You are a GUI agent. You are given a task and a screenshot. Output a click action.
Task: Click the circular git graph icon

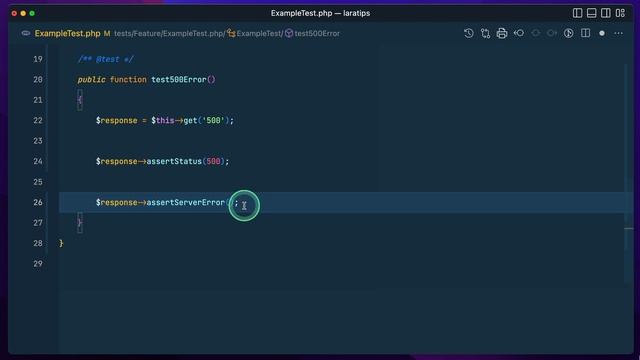pyautogui.click(x=569, y=33)
